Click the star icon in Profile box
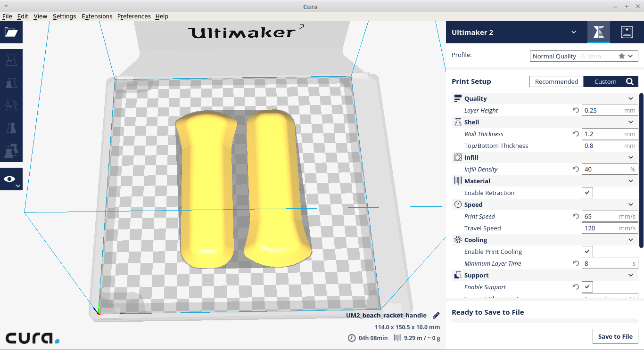 (621, 56)
